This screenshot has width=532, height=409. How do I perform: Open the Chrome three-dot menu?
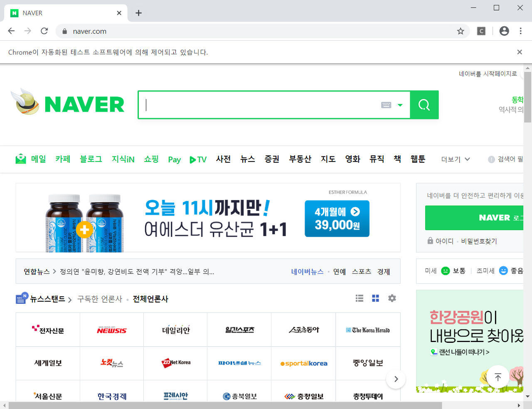coord(520,31)
